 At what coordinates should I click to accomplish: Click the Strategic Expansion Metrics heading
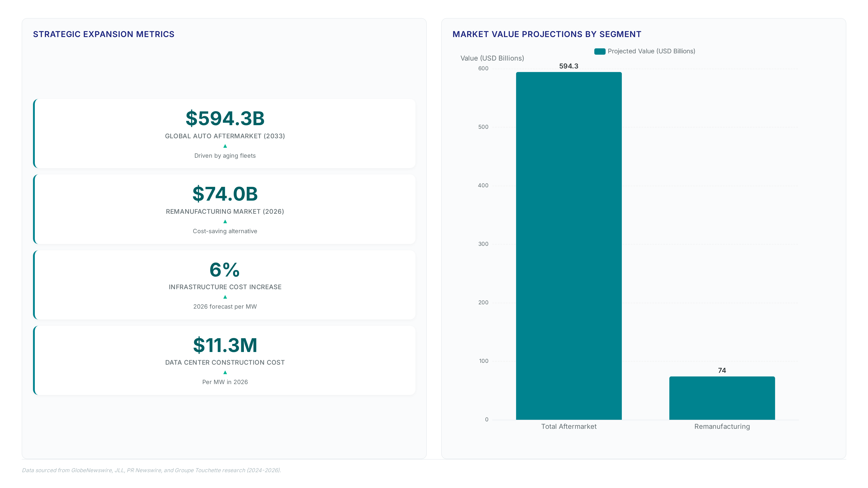104,34
